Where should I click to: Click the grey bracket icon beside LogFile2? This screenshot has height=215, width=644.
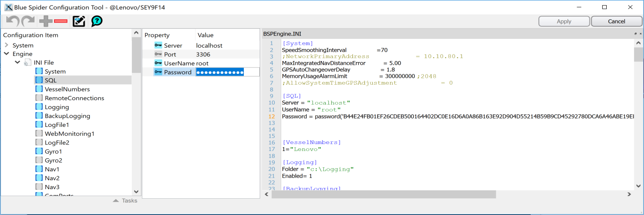(x=39, y=143)
